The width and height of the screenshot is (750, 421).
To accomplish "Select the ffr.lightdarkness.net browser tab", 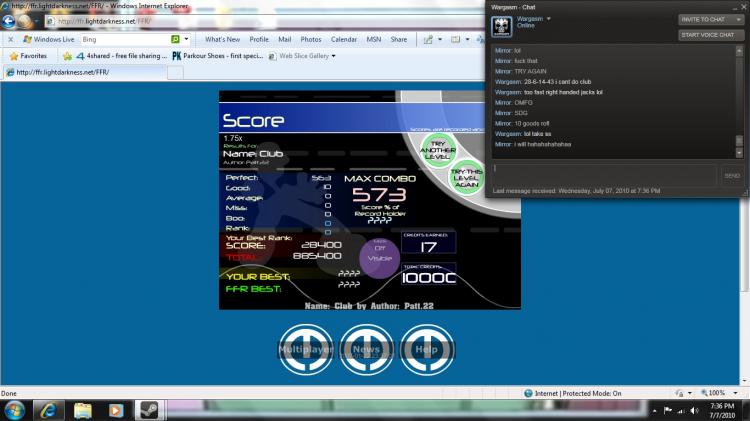I will pos(85,72).
